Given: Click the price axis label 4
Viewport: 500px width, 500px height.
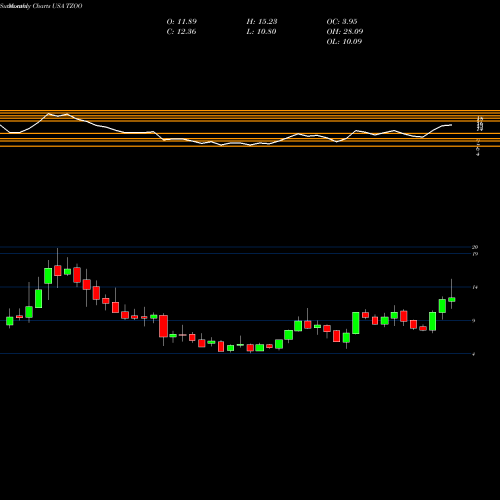Looking at the screenshot, I should tap(474, 354).
